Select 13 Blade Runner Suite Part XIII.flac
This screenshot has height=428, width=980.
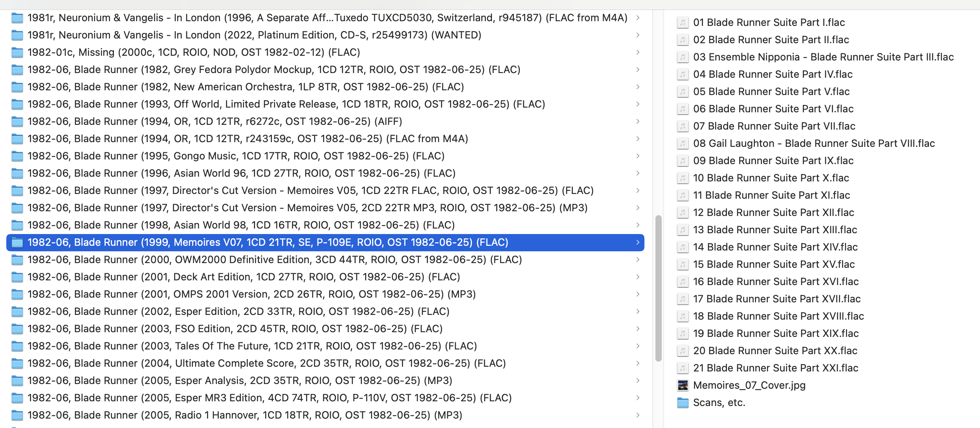point(775,230)
